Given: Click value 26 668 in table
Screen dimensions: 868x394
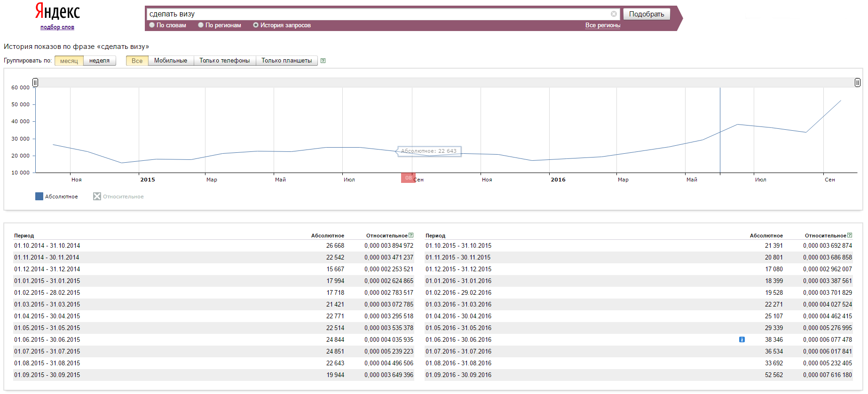Looking at the screenshot, I should coord(335,245).
